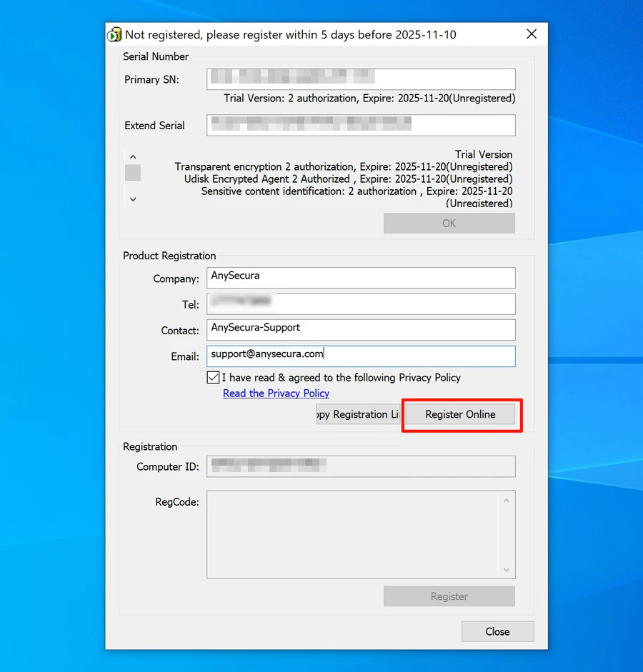Open the Read the Privacy Policy link
The width and height of the screenshot is (643, 672).
pos(276,393)
